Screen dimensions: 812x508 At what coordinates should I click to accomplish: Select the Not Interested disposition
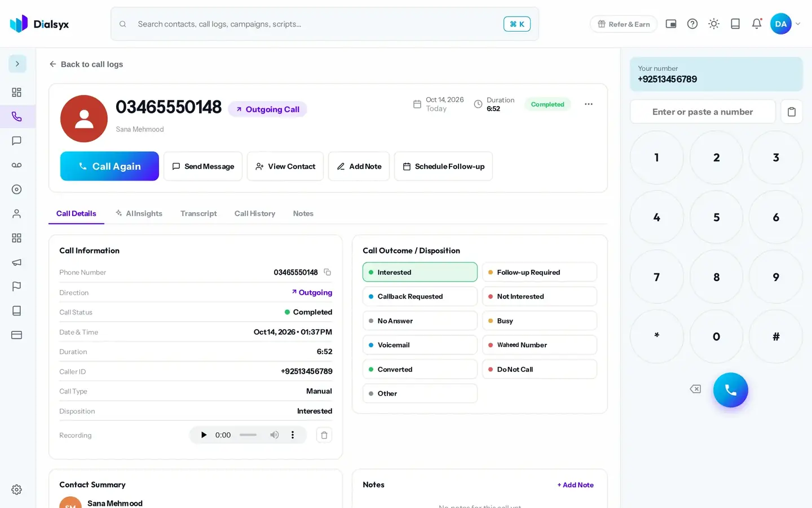[540, 296]
